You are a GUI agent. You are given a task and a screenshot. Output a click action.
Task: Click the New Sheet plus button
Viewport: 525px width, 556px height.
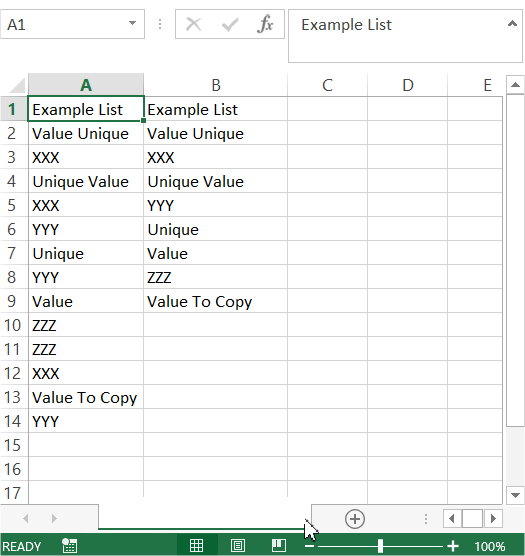pyautogui.click(x=355, y=519)
